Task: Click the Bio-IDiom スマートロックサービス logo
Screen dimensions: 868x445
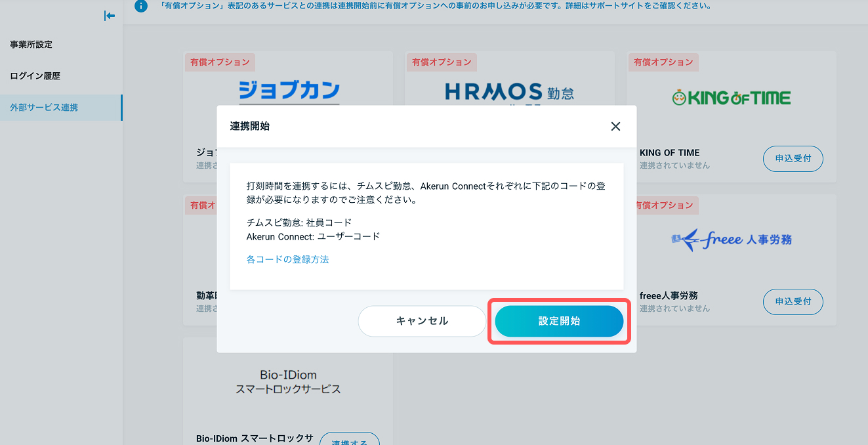Action: click(x=288, y=382)
